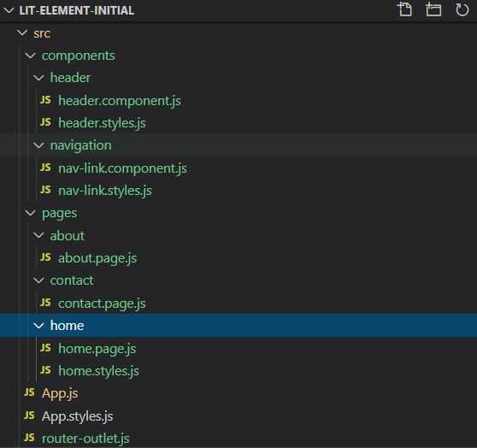This screenshot has height=448, width=477.
Task: Collapse the src folder chevron
Action: 22,32
